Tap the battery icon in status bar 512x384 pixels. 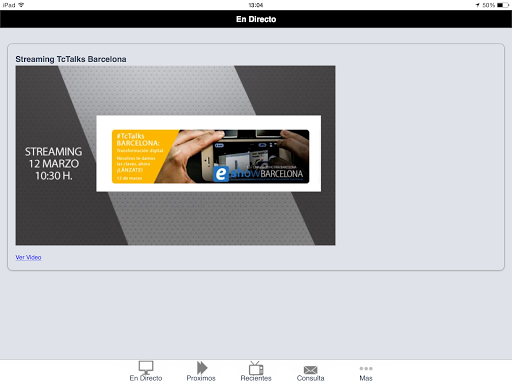[x=503, y=5]
